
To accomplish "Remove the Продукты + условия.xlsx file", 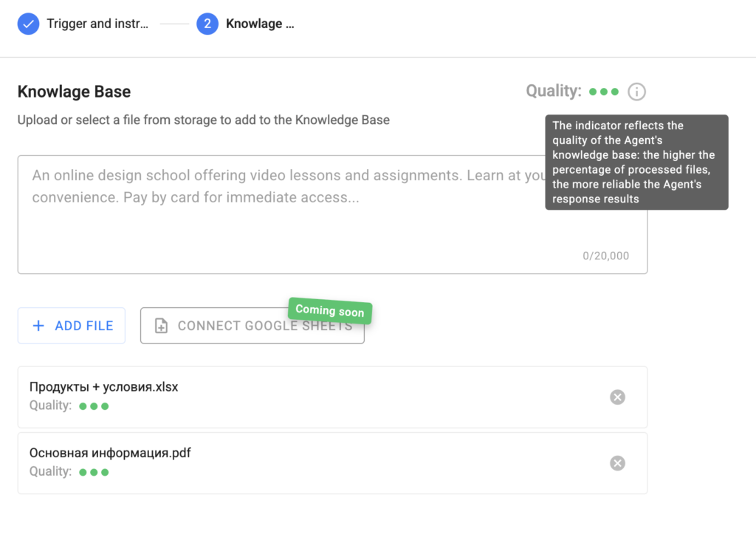I will point(617,397).
